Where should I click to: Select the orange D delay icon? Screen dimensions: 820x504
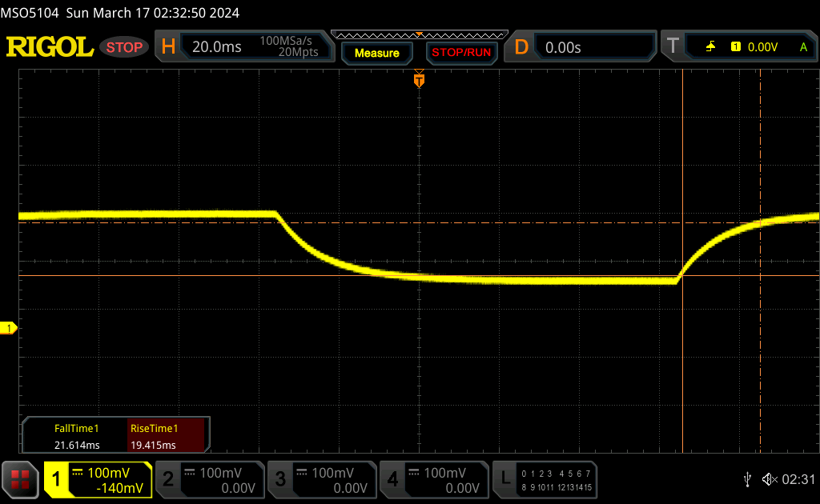pyautogui.click(x=521, y=47)
